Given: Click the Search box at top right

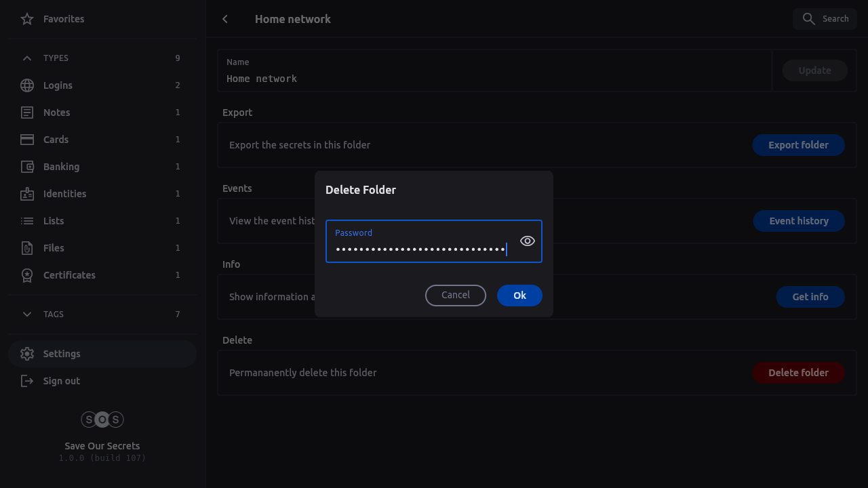Looking at the screenshot, I should (825, 19).
